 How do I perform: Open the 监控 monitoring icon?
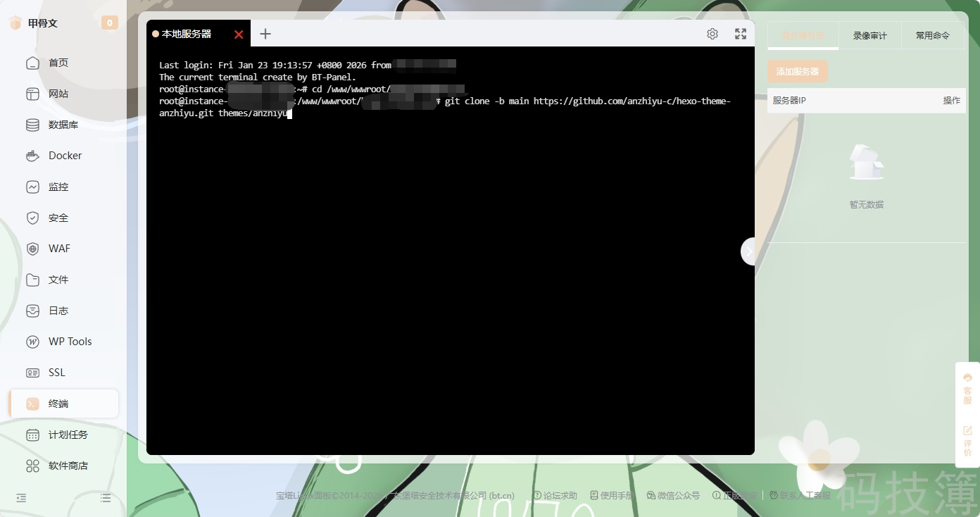(x=32, y=187)
